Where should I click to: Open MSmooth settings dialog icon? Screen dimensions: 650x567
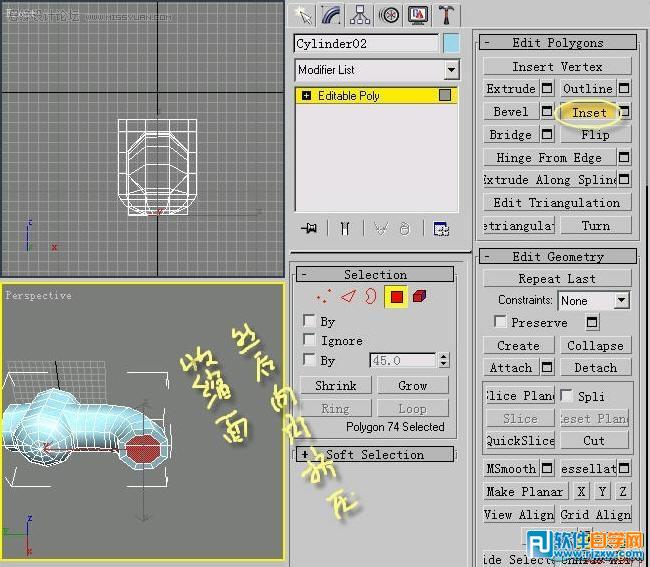(547, 468)
